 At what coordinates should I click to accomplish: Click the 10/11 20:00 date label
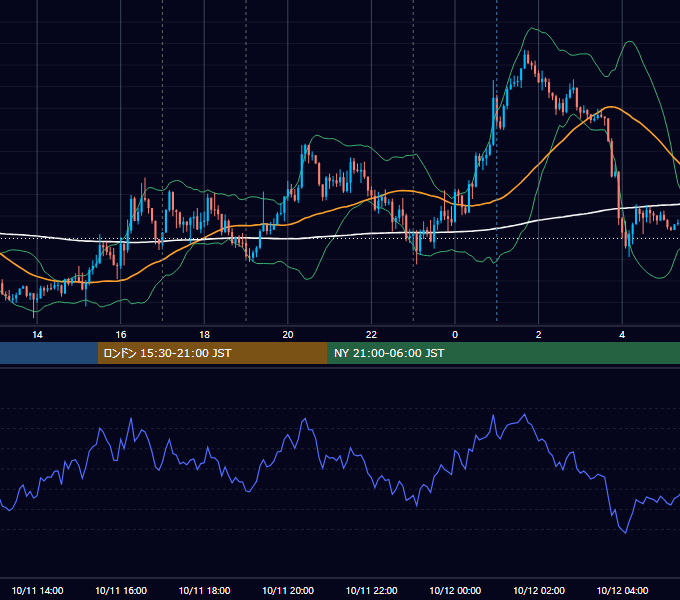tap(288, 590)
